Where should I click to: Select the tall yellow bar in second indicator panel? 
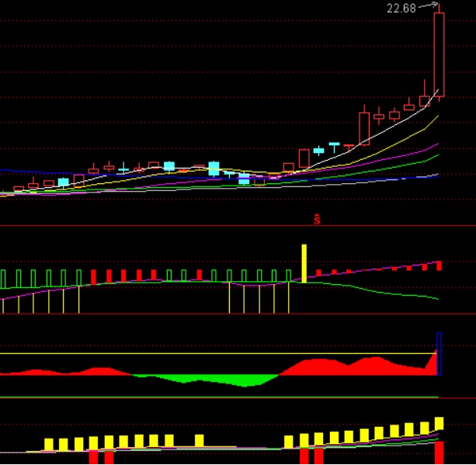pos(304,263)
